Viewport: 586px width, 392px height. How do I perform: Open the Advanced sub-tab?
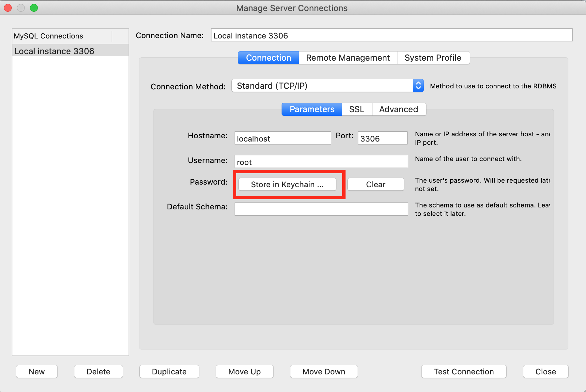398,109
